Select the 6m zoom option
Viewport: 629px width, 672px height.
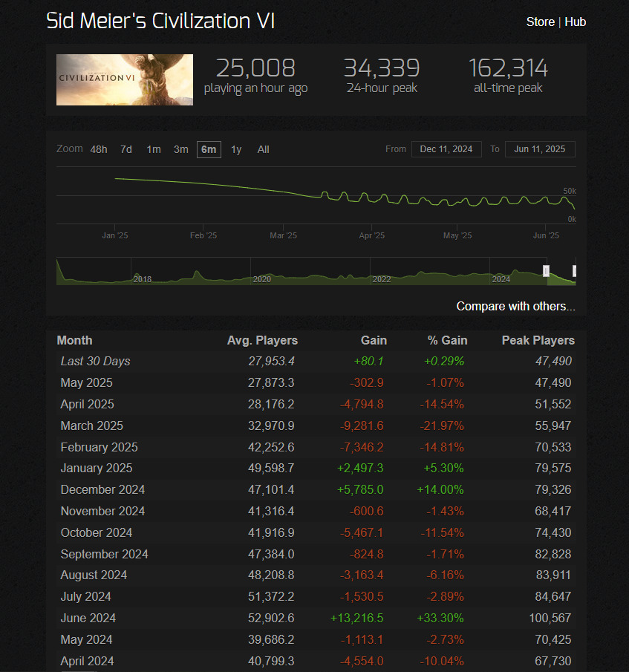click(x=209, y=149)
